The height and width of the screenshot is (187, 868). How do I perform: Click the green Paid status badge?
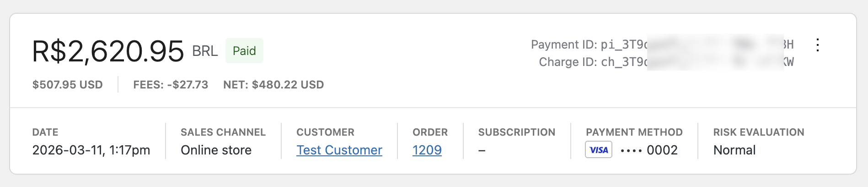[244, 51]
